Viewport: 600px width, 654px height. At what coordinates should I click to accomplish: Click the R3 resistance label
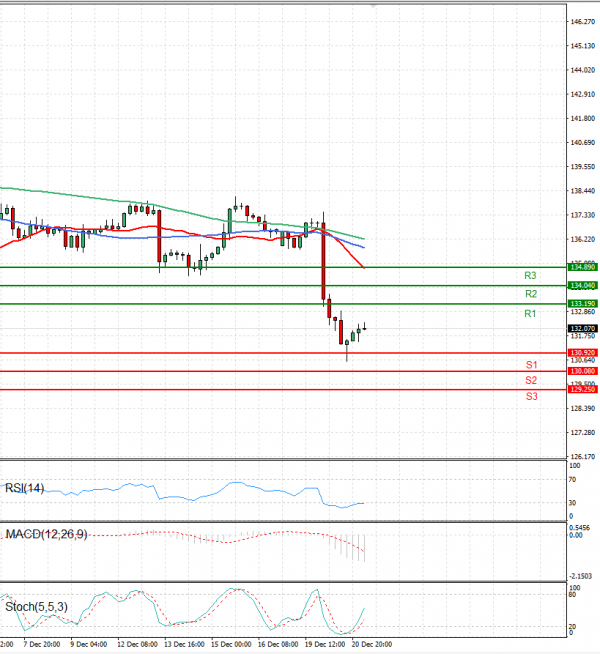pos(530,276)
